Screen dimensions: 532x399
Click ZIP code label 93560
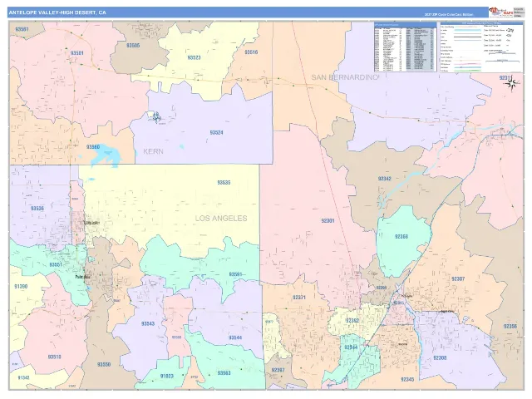[93, 147]
